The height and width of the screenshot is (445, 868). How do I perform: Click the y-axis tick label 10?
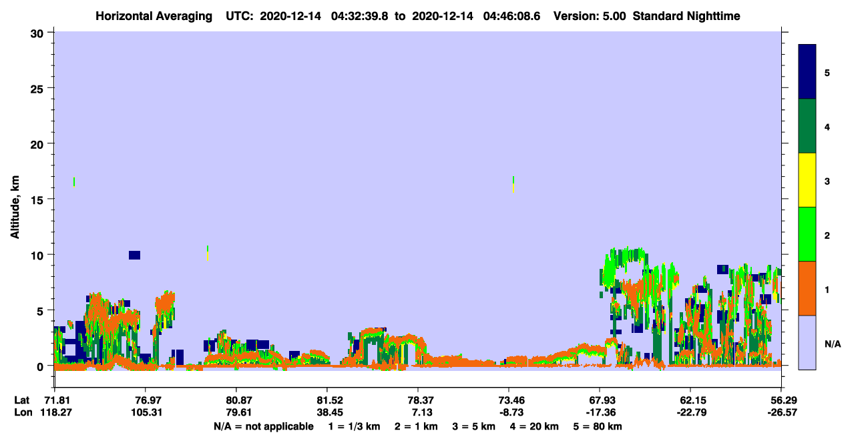point(39,255)
